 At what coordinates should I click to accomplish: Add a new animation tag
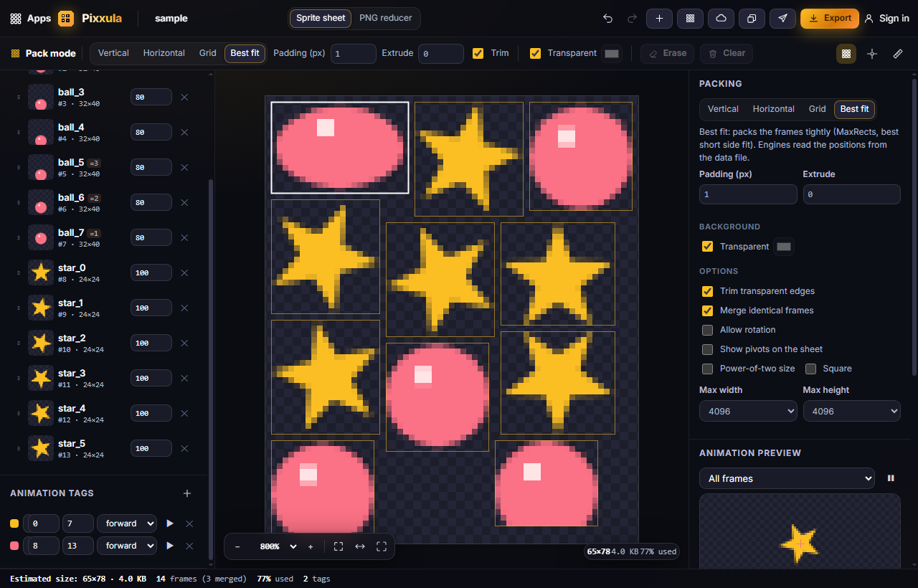[187, 493]
